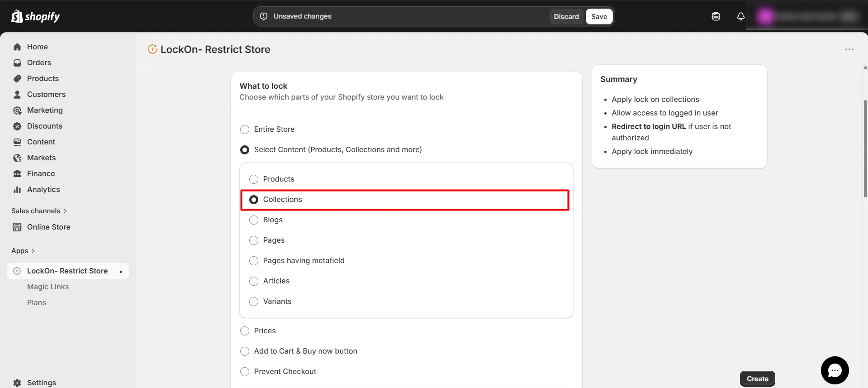Open the three-dot more actions menu
This screenshot has width=868, height=388.
pos(849,49)
